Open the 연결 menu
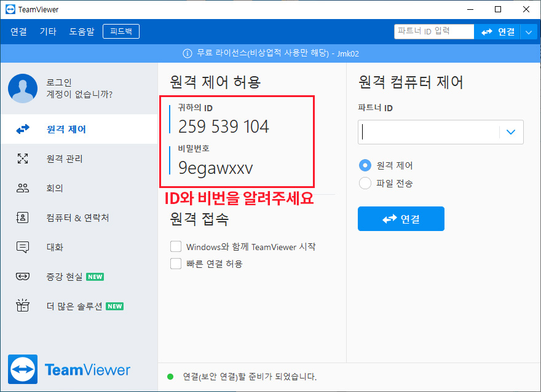The image size is (541, 392). (18, 31)
